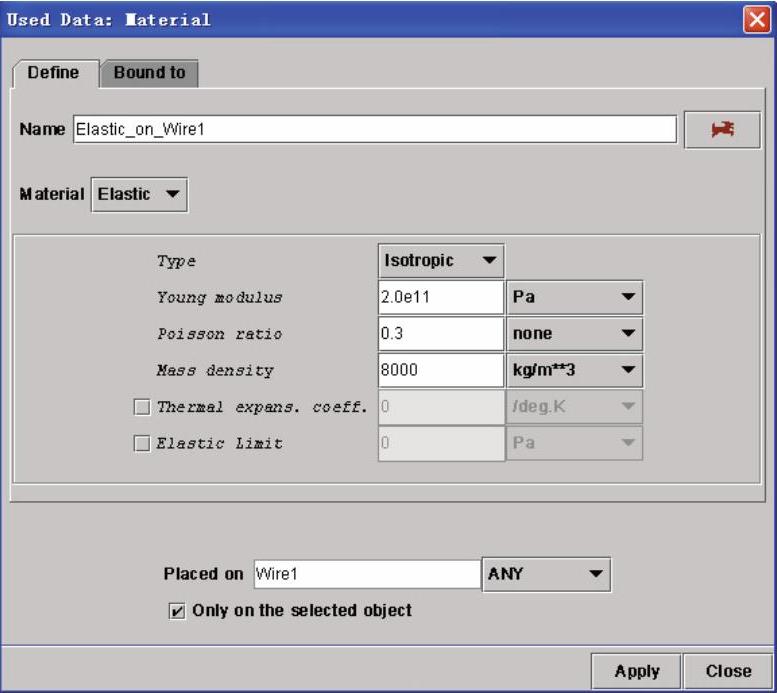Enable the Elastic Limit checkbox
Screen dimensions: 777x693
pos(142,444)
